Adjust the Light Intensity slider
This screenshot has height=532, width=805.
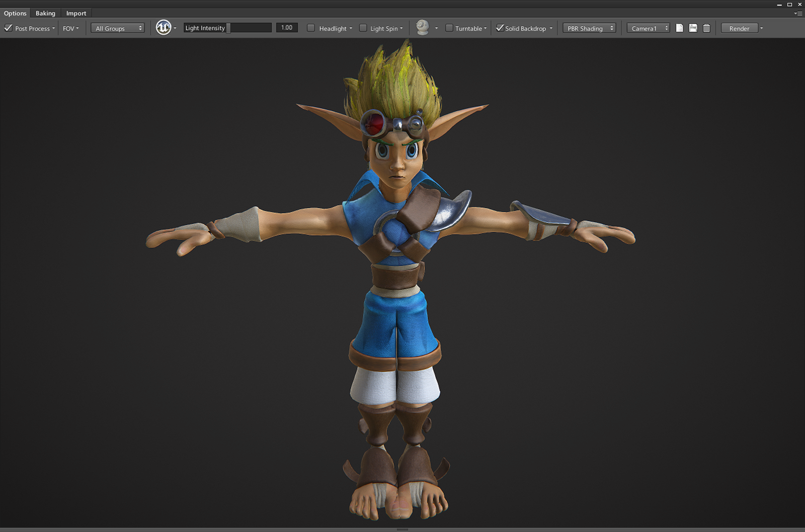[x=227, y=28]
